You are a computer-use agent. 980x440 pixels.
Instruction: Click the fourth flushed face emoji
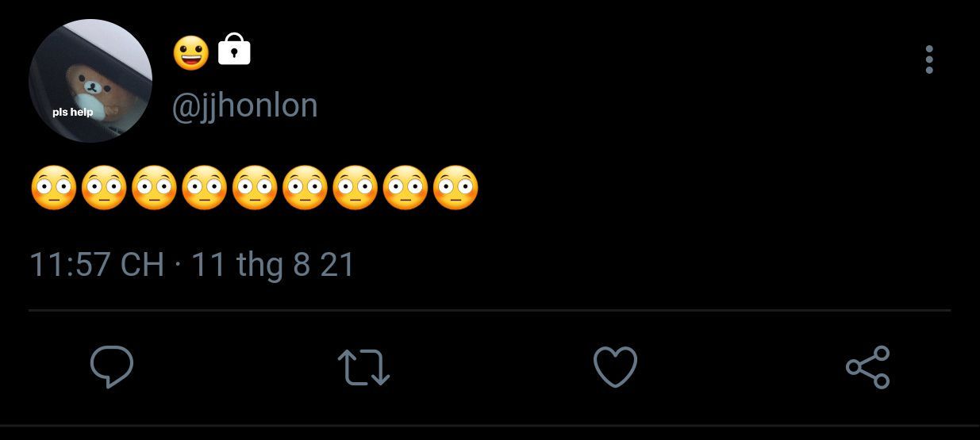click(x=205, y=188)
